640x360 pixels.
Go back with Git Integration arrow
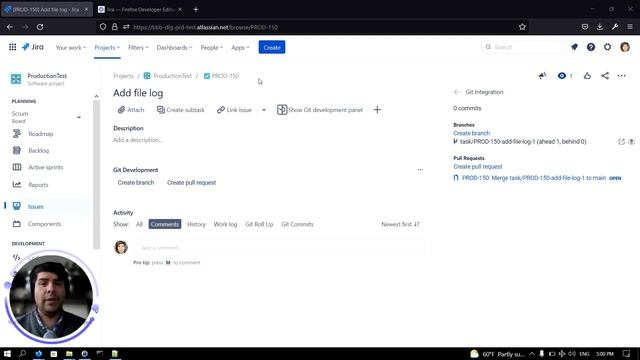[456, 92]
